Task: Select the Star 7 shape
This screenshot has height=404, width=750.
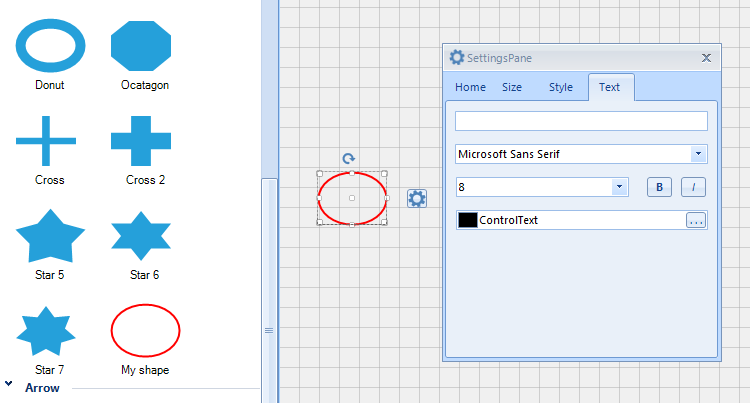Action: pos(46,331)
